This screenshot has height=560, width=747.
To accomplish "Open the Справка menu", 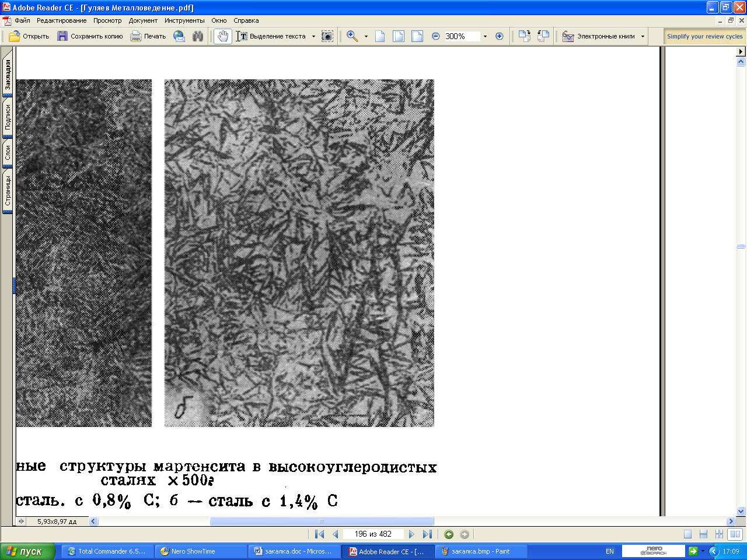I will (246, 20).
